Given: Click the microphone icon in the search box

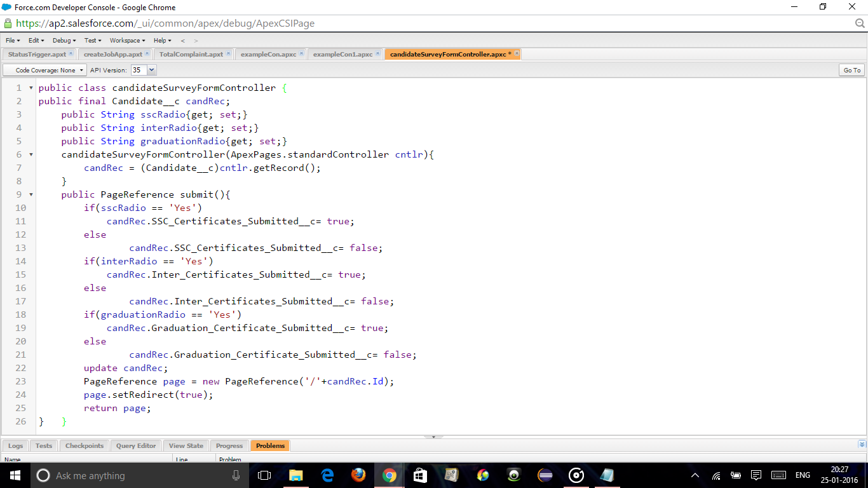Looking at the screenshot, I should point(238,475).
